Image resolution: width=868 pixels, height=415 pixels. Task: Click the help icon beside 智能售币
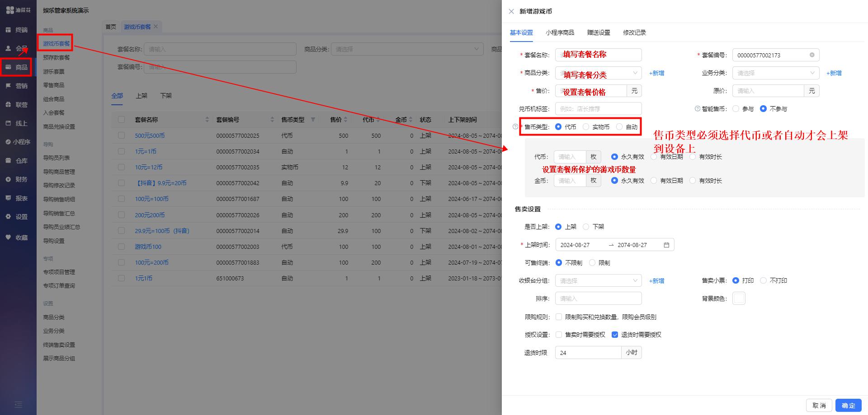point(698,109)
